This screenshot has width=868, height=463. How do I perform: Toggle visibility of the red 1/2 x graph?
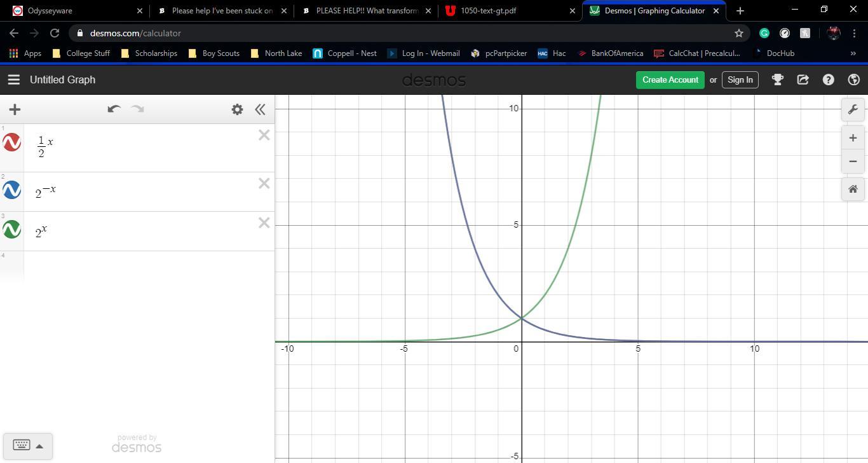coord(12,142)
